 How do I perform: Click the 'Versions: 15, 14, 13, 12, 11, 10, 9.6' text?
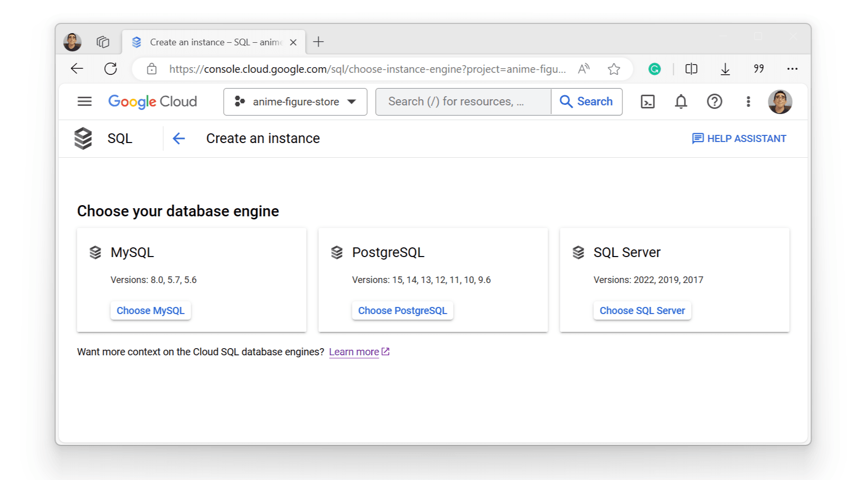[x=422, y=280]
